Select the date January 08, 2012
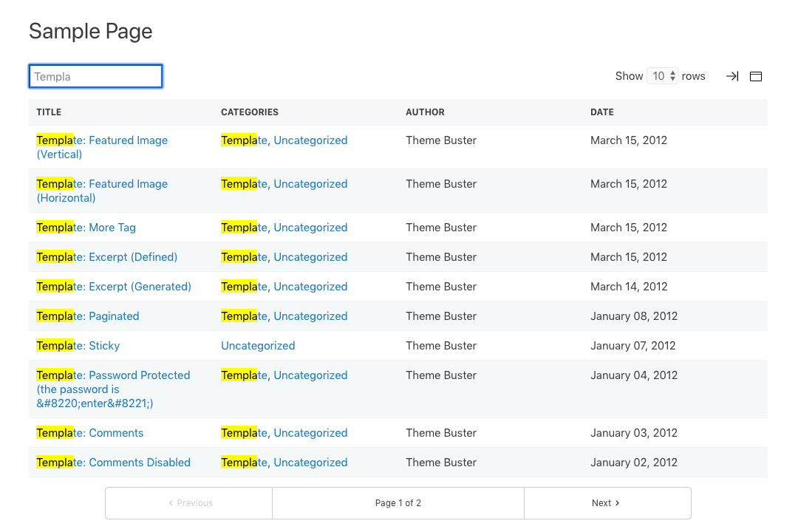Viewport: 798px width, 532px height. click(x=634, y=316)
